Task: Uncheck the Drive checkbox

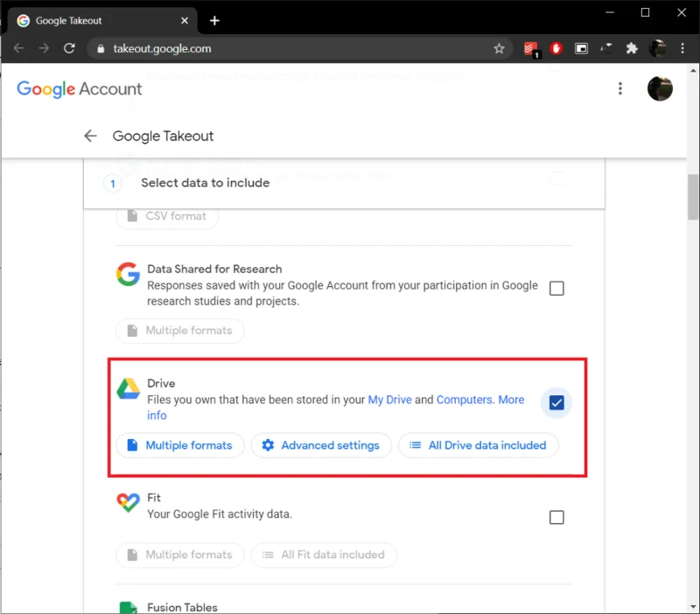Action: [556, 402]
